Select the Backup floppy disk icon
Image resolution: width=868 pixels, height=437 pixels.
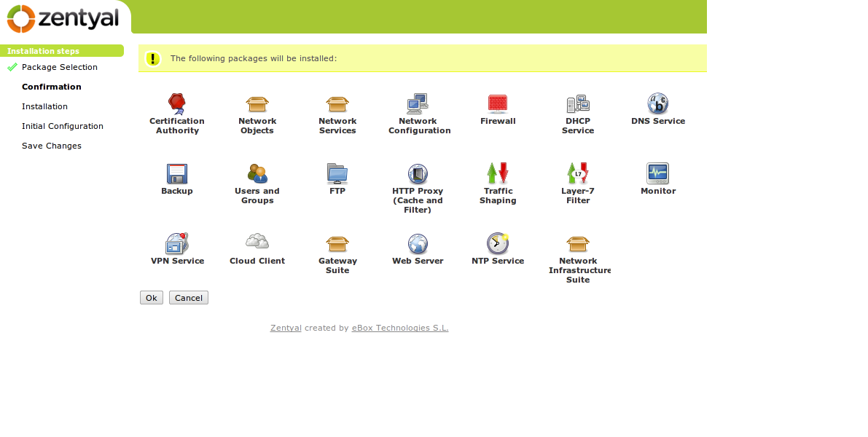177,173
